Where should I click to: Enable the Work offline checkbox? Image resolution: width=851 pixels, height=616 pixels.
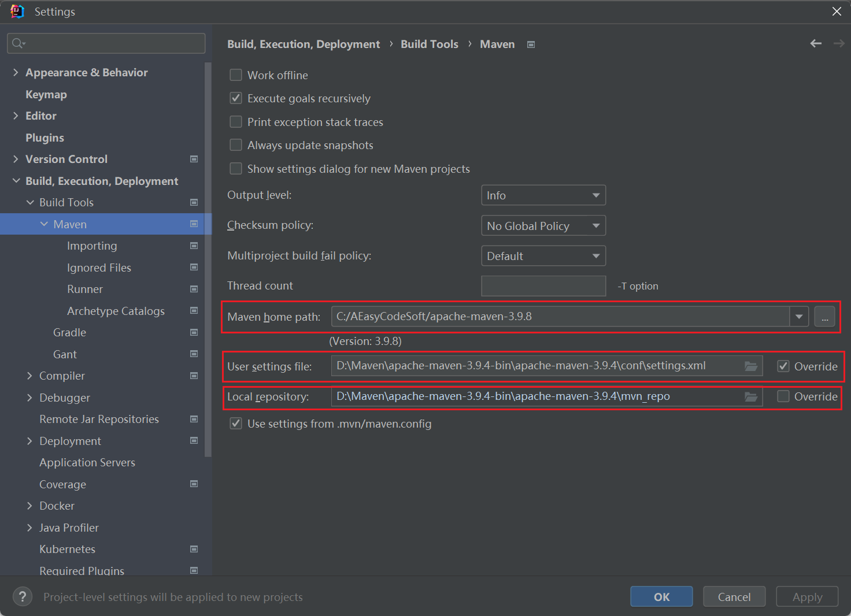(x=236, y=75)
